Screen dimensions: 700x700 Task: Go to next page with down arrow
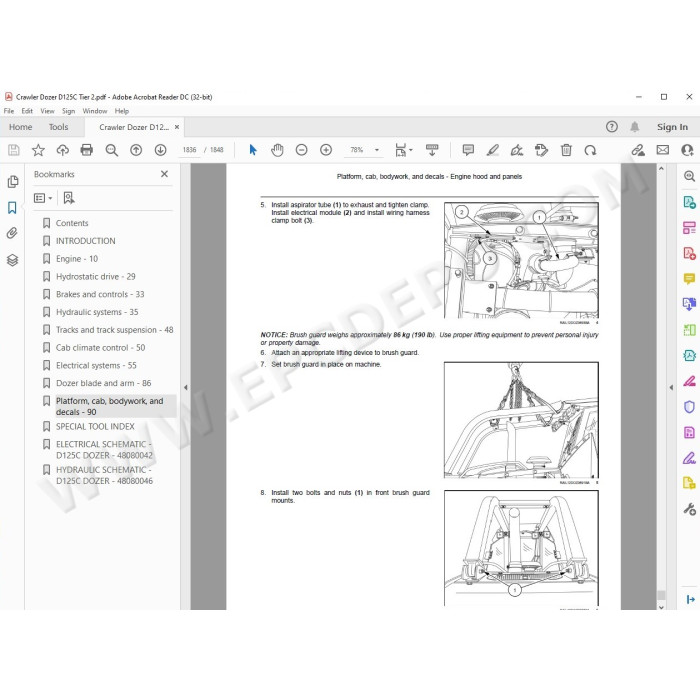pyautogui.click(x=160, y=150)
